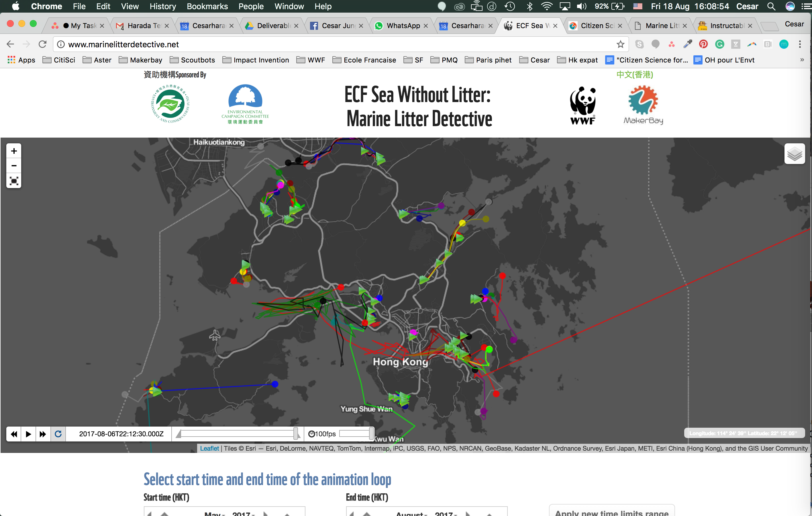
Task: Open the Leaflet attribution link
Action: tap(209, 449)
